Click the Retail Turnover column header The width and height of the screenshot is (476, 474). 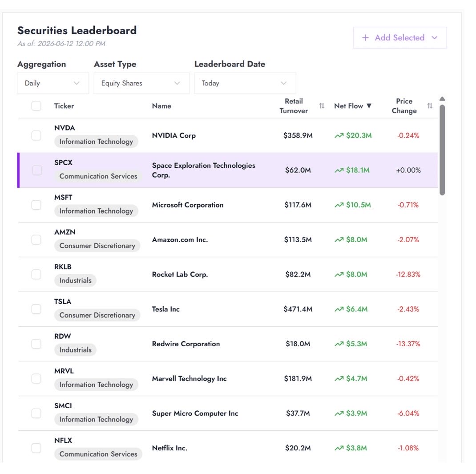tap(294, 106)
